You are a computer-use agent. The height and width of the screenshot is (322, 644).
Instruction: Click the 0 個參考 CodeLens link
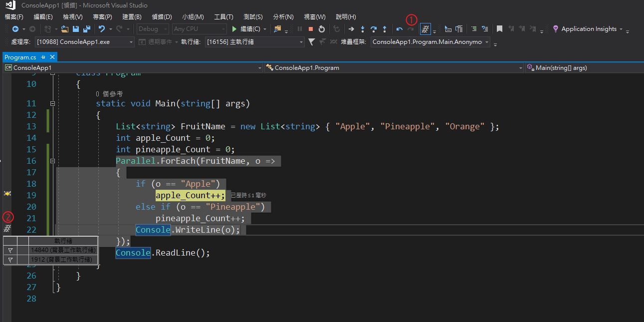point(109,94)
